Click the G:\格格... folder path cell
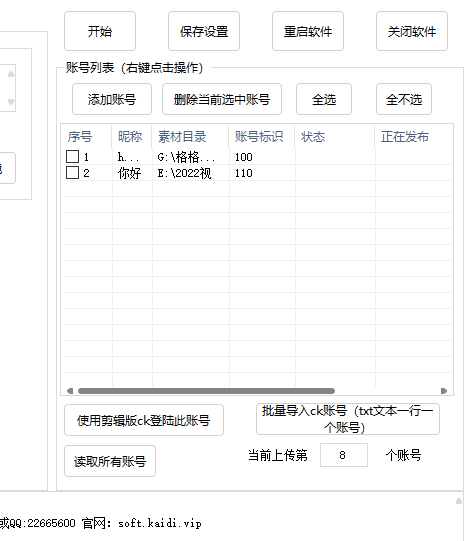This screenshot has width=469, height=541. point(186,157)
